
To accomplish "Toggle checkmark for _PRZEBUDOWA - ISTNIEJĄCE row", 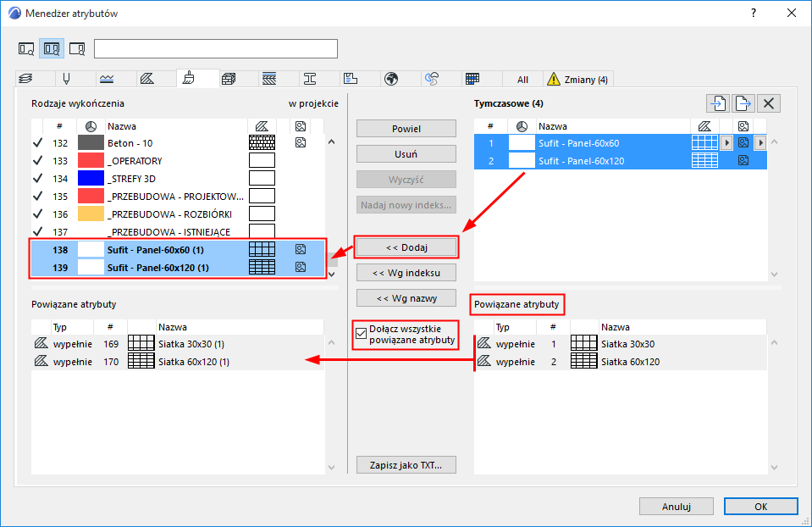I will point(38,231).
